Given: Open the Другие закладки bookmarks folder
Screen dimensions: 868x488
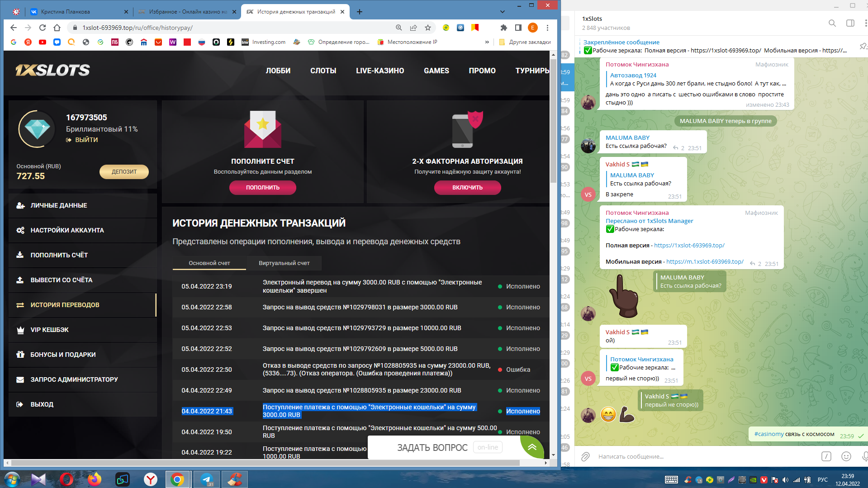Looking at the screenshot, I should (x=525, y=42).
